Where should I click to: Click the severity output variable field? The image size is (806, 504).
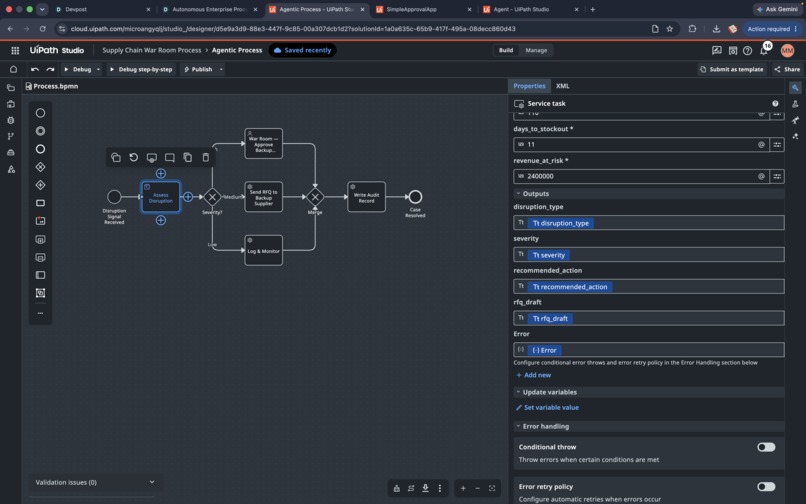coord(649,255)
